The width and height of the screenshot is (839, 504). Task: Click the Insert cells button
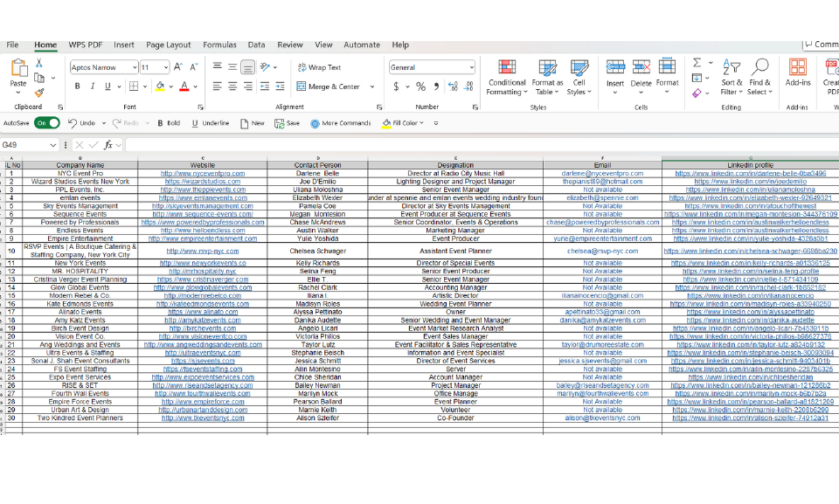click(615, 77)
